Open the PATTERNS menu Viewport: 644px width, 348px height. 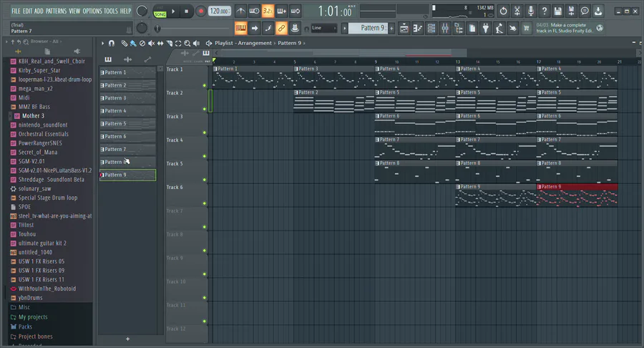57,11
